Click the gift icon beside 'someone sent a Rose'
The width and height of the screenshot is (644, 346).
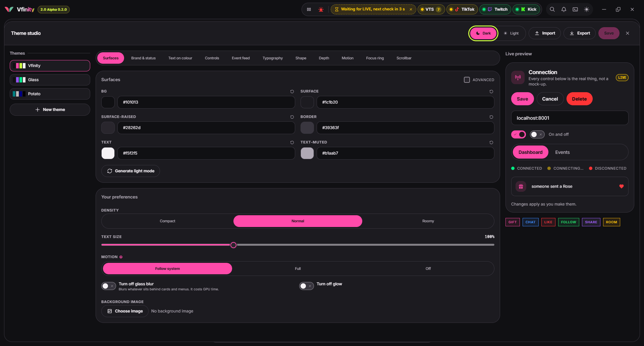click(521, 186)
